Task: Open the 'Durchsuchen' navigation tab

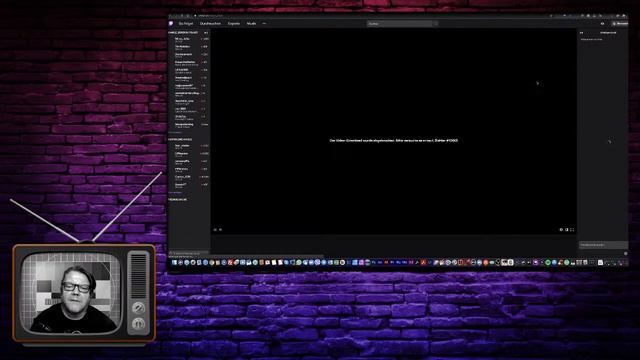Action: coord(210,24)
